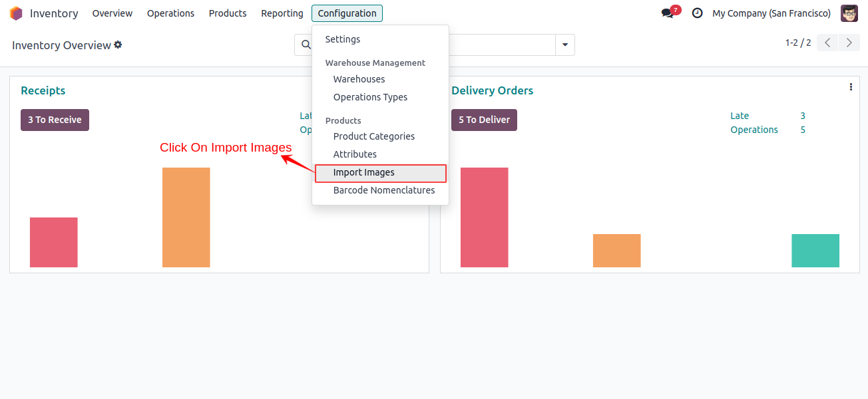Screen dimensions: 868x399
Task: Open Warehouses from Configuration menu
Action: pos(359,79)
